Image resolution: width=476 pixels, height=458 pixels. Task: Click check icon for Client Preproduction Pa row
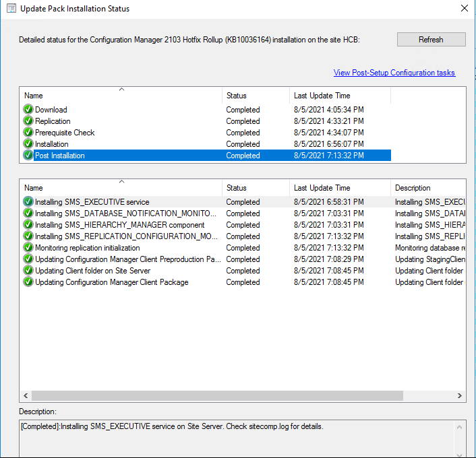tap(28, 259)
